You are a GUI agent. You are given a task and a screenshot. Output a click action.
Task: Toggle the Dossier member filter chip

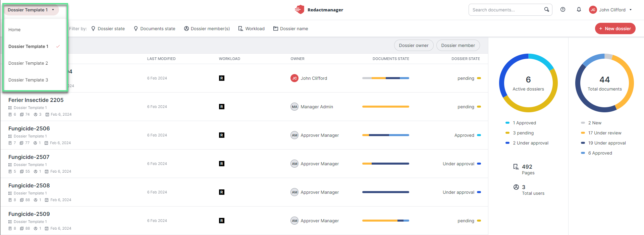click(x=458, y=45)
